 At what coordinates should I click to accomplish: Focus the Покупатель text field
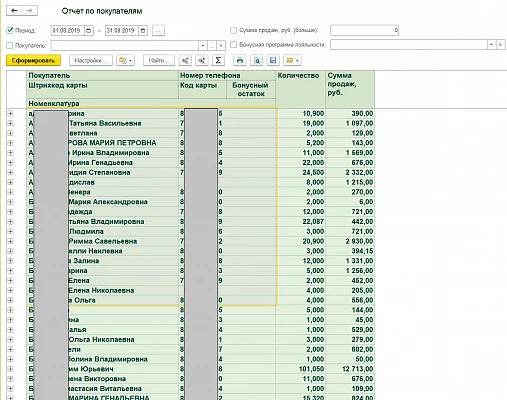125,45
